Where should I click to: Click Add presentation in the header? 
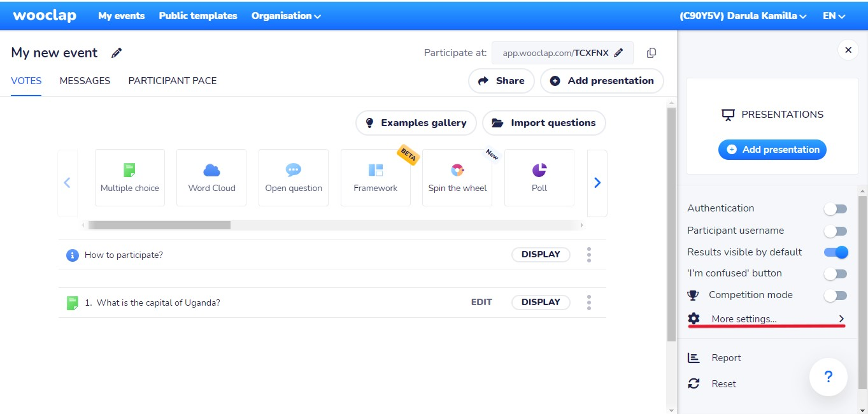coord(602,81)
